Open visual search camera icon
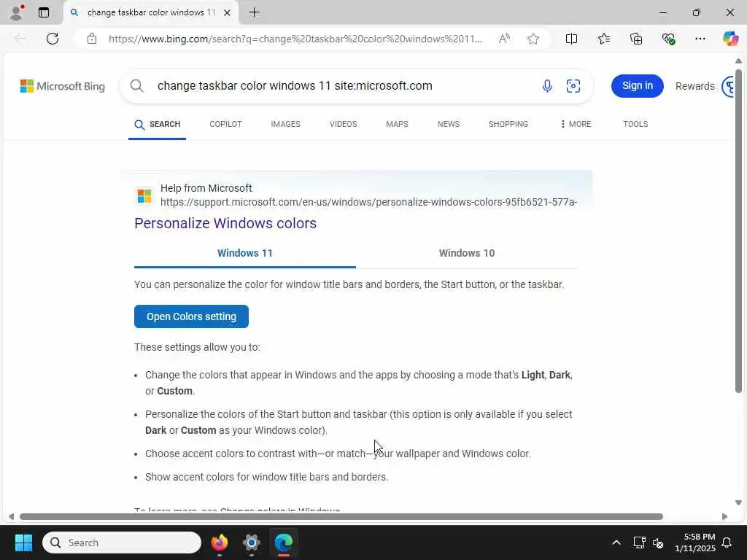 tap(573, 86)
